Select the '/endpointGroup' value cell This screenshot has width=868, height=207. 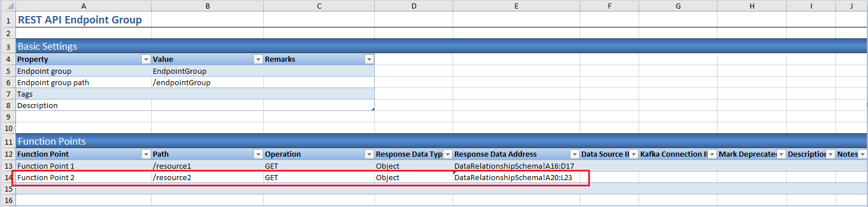tap(207, 83)
